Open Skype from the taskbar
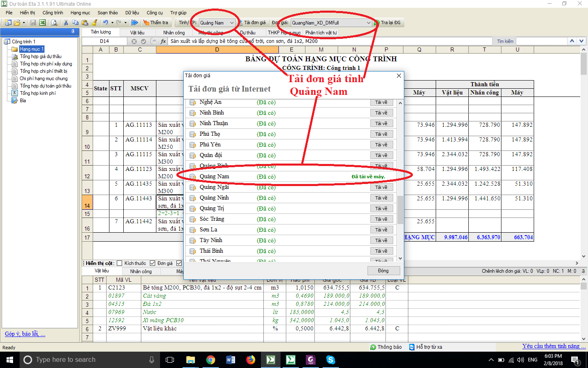 pos(331,360)
